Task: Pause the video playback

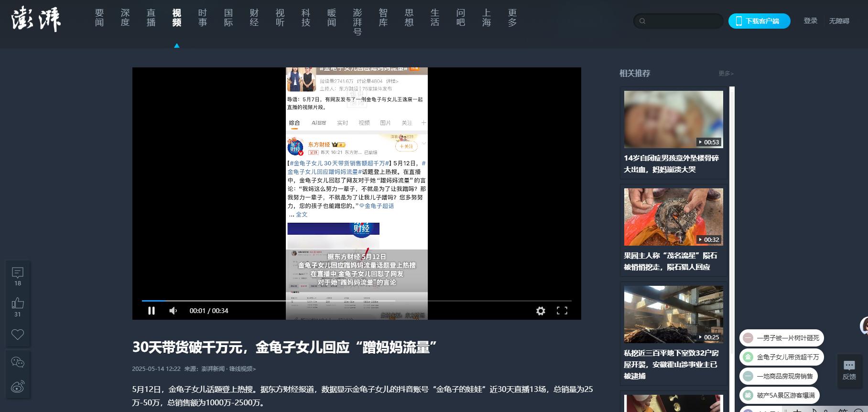Action: coord(152,311)
